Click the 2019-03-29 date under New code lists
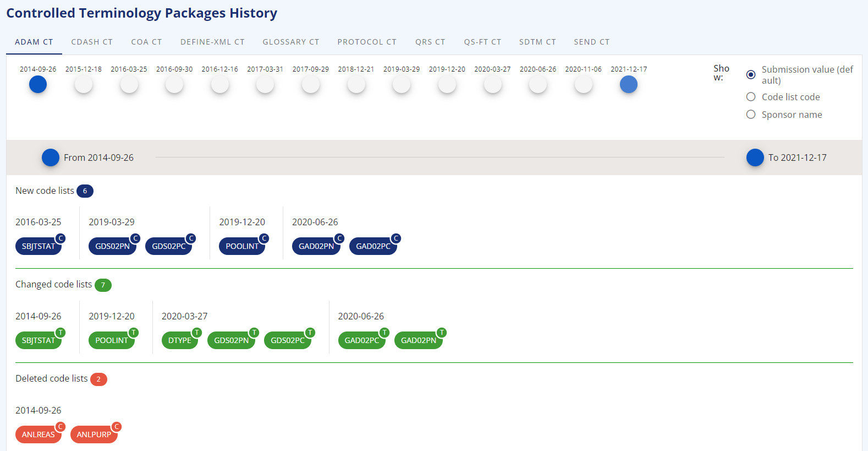Image resolution: width=868 pixels, height=451 pixels. coord(112,222)
